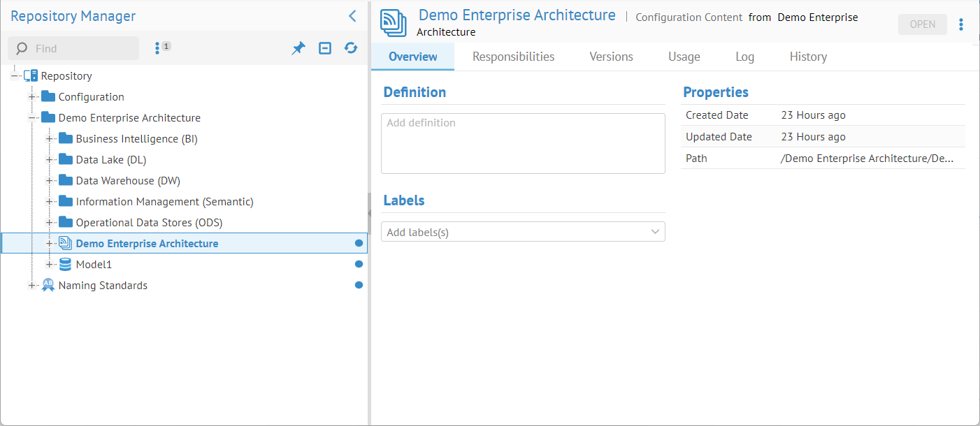Open the three-dot menu next to OPEN
The height and width of the screenshot is (426, 980).
[961, 24]
